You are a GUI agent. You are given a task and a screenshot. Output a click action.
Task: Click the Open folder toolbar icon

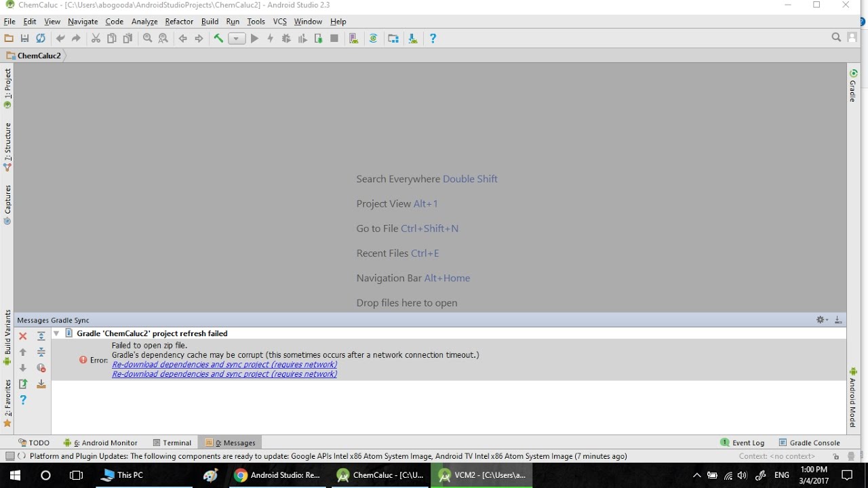9,39
